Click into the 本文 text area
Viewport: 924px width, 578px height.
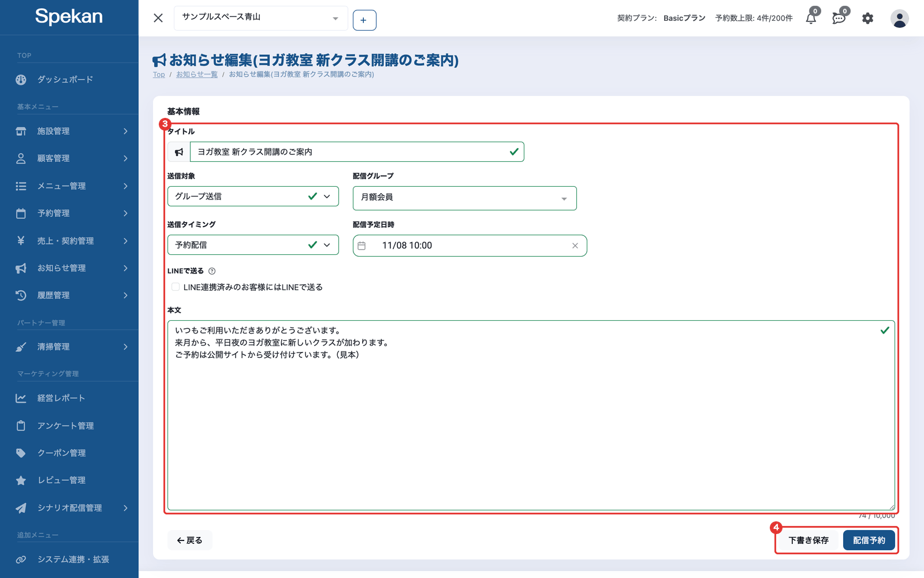tap(531, 416)
